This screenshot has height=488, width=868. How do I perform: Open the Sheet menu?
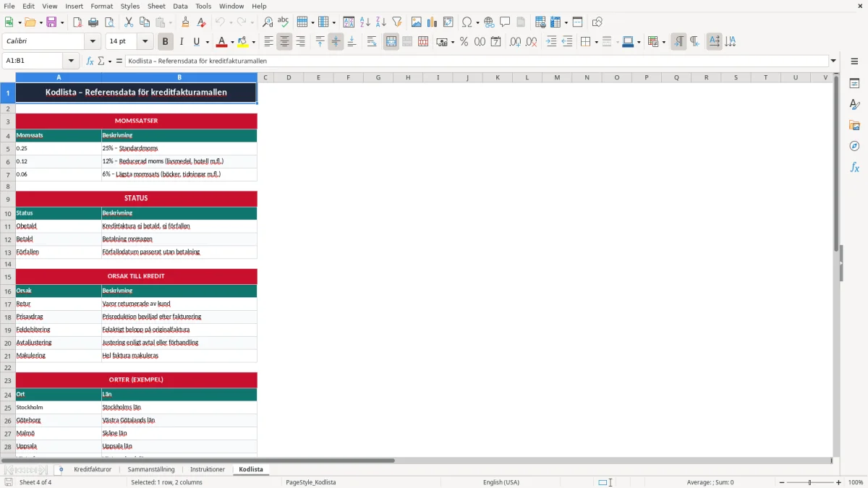(x=156, y=6)
